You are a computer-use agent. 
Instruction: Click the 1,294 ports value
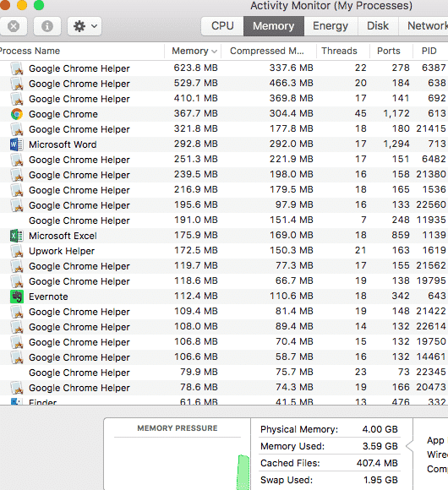coord(396,144)
